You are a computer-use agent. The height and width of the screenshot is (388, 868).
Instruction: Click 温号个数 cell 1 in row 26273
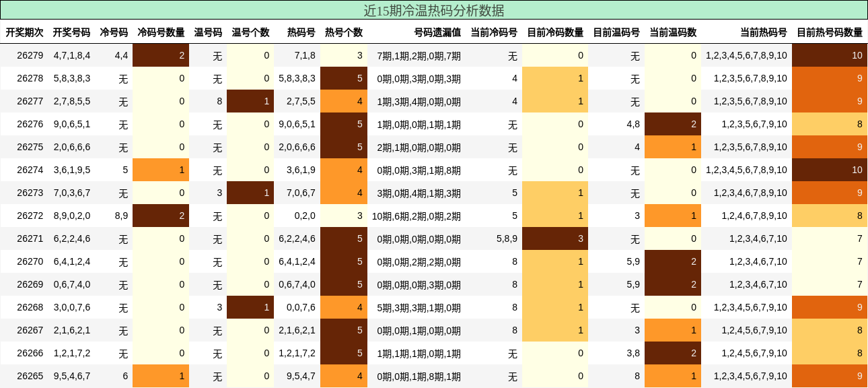250,193
